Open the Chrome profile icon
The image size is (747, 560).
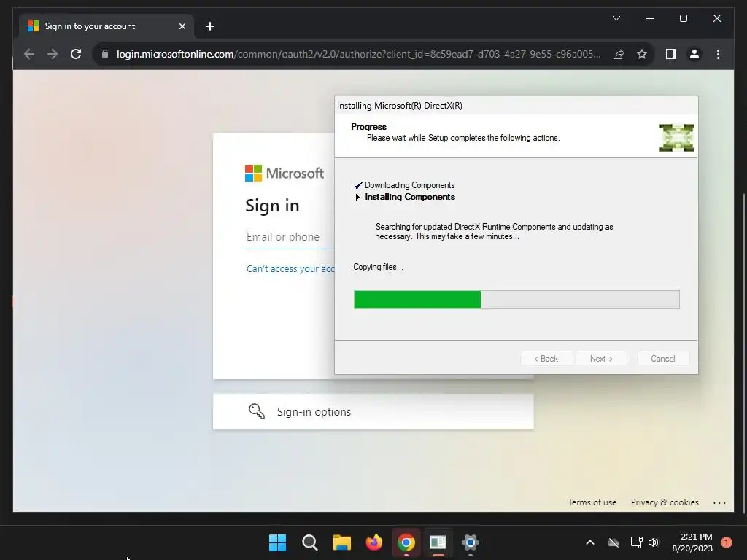(x=694, y=54)
